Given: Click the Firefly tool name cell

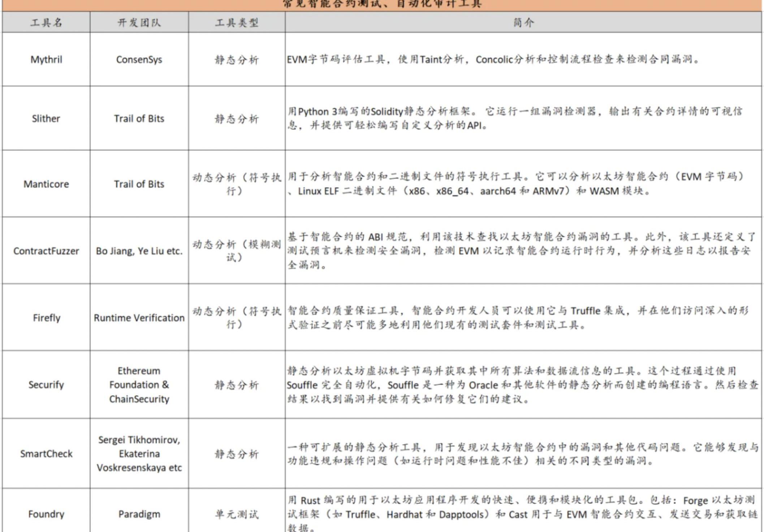Looking at the screenshot, I should (x=46, y=318).
